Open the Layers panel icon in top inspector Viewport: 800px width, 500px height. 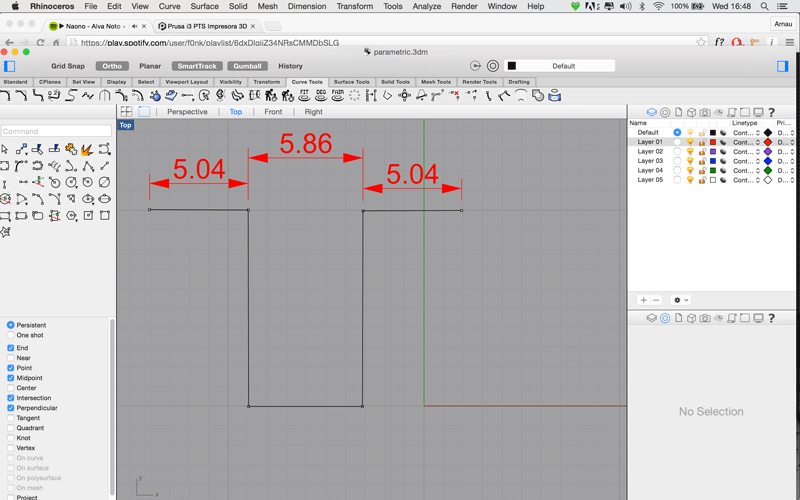click(x=652, y=112)
